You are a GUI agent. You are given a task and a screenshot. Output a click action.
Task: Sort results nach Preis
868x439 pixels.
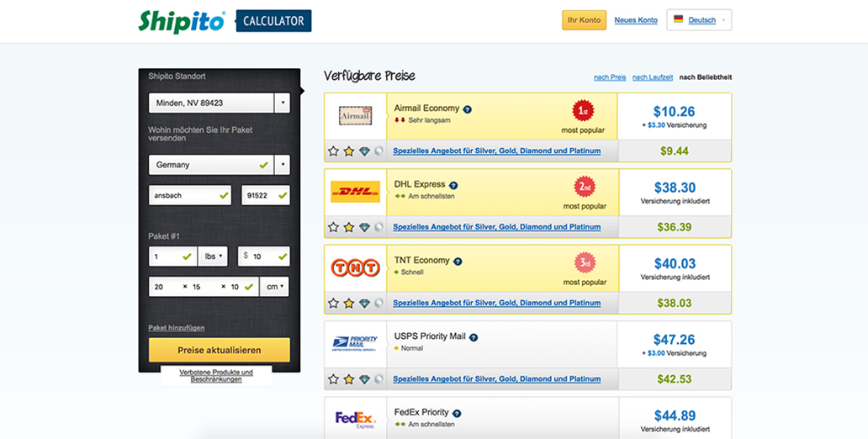(610, 77)
